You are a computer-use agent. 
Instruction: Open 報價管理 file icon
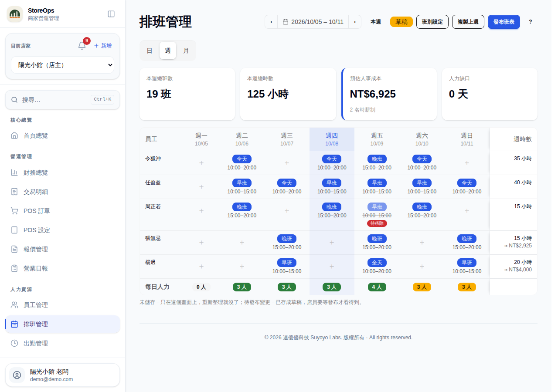tap(14, 249)
